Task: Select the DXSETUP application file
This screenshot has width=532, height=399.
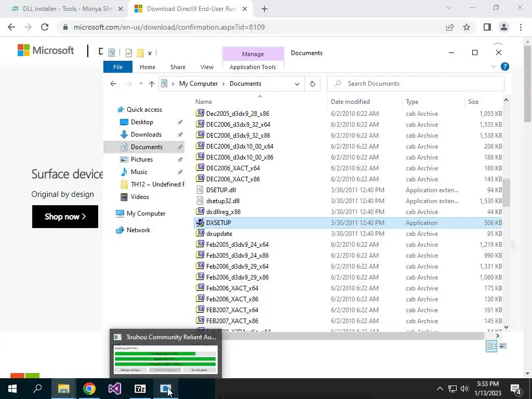Action: (348, 223)
